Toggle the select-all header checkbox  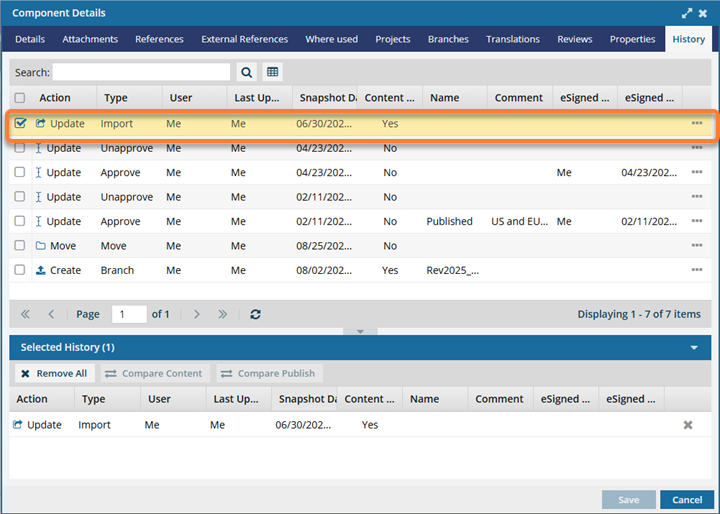coord(20,98)
